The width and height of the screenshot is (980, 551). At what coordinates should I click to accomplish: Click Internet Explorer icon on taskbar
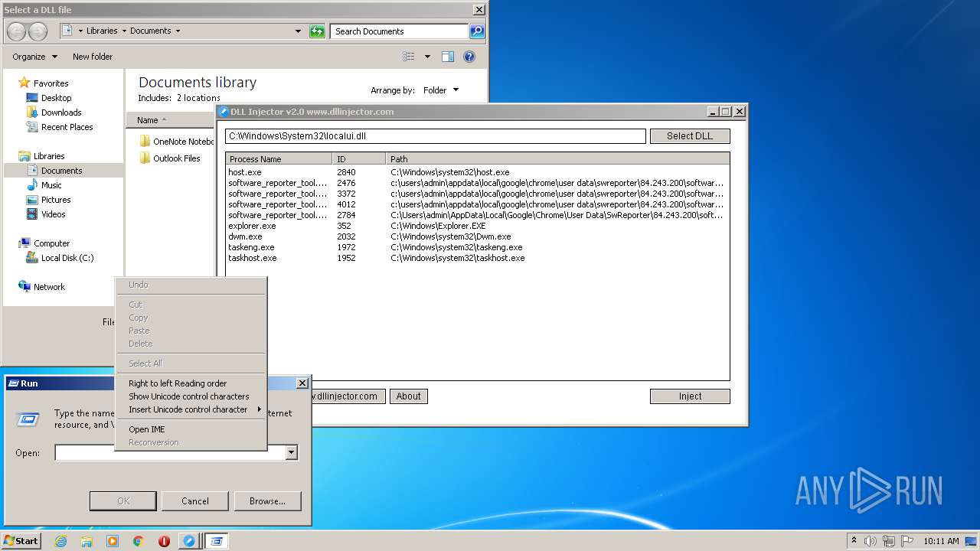tap(60, 541)
